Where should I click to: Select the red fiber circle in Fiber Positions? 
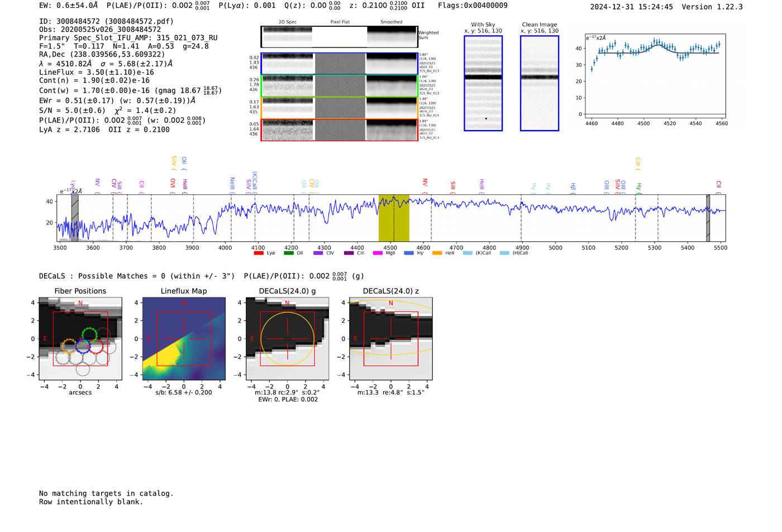pyautogui.click(x=96, y=346)
